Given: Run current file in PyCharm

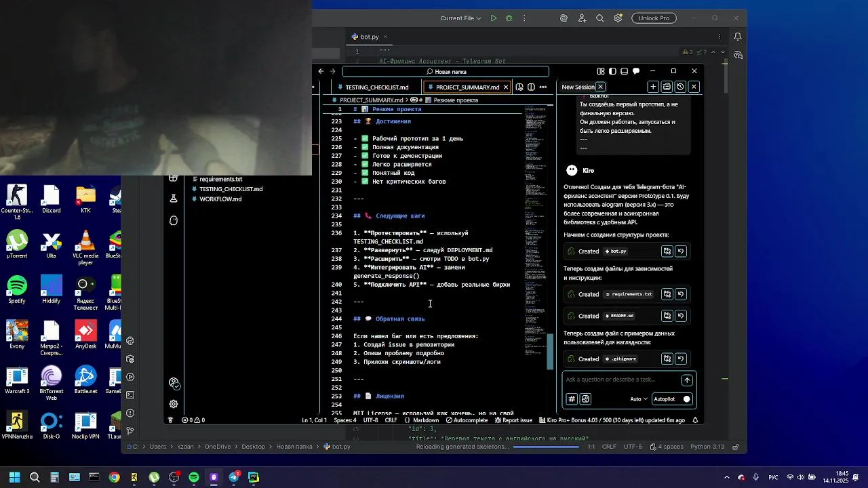Looking at the screenshot, I should (494, 18).
